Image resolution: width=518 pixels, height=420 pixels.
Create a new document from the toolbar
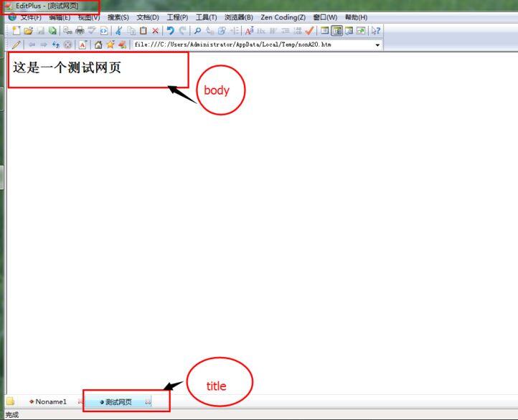point(17,31)
